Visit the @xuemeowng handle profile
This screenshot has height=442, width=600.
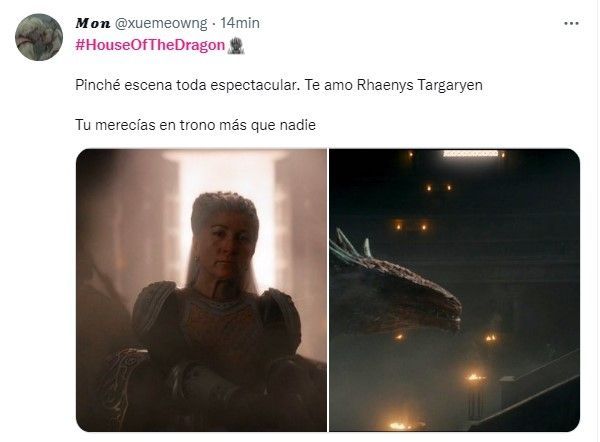pyautogui.click(x=161, y=23)
